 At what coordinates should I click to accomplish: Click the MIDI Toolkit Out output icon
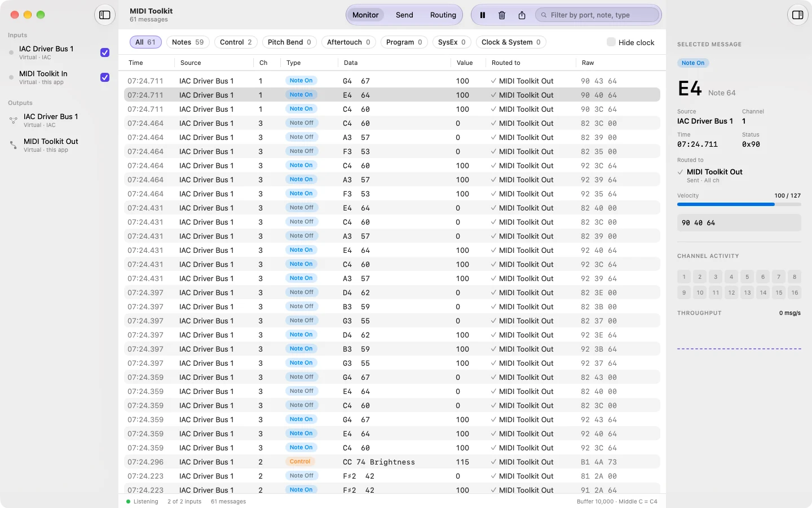[x=14, y=145]
